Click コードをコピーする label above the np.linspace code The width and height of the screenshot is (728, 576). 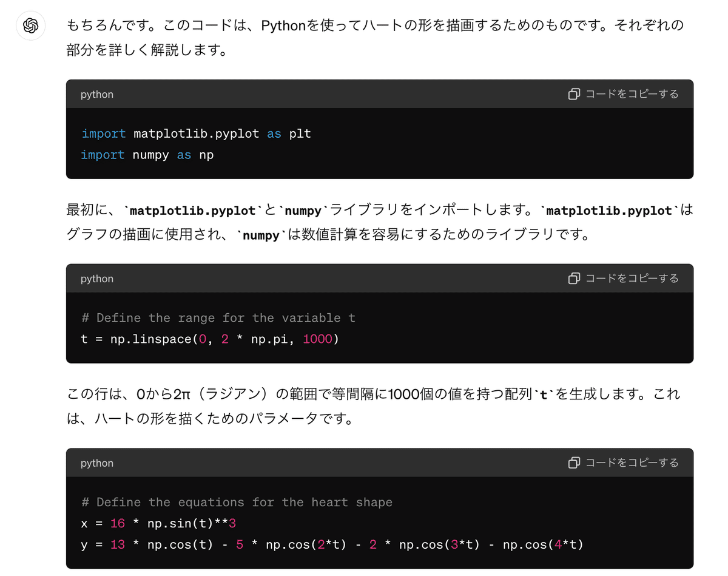[x=632, y=279]
